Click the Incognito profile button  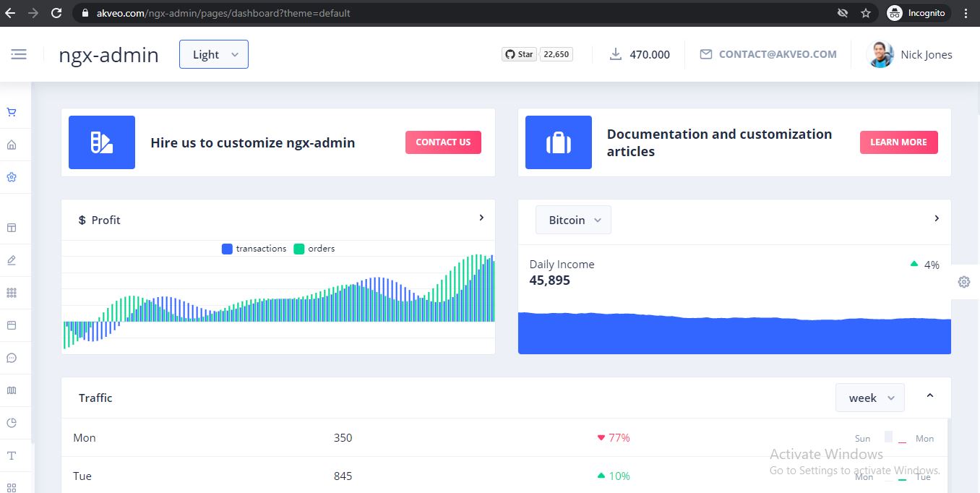click(x=916, y=13)
